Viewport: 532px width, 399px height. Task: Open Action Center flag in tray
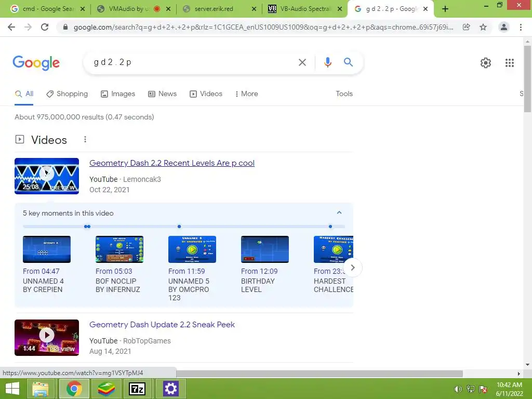[x=483, y=389]
